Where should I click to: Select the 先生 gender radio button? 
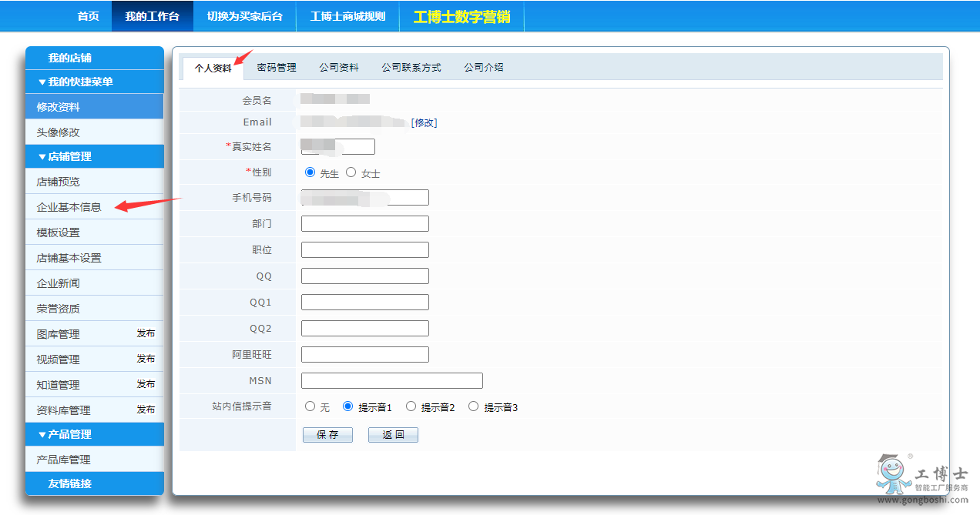click(310, 172)
